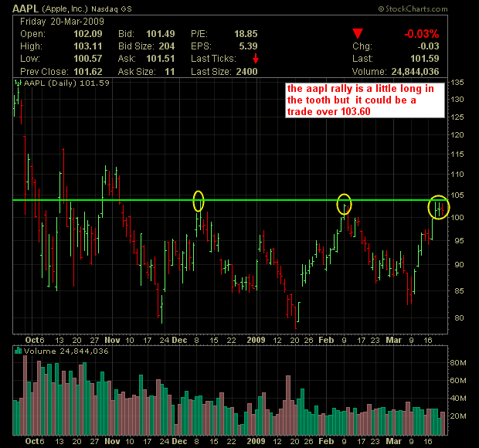Click the Oct label under the price chart
The height and width of the screenshot is (448, 479).
point(32,340)
